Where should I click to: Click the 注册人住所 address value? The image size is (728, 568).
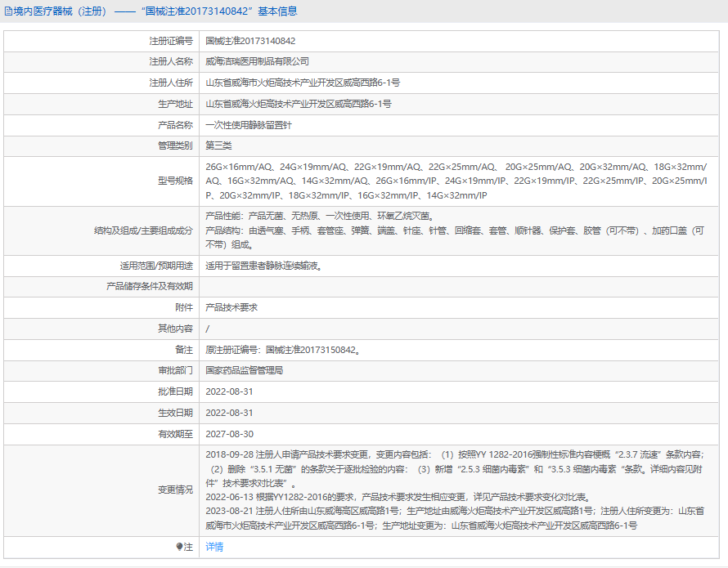coord(302,83)
